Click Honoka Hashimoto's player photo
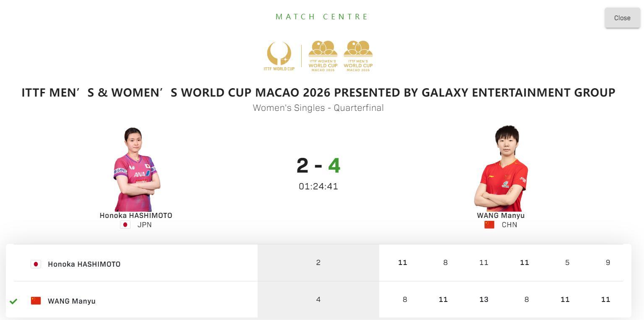 click(x=136, y=169)
